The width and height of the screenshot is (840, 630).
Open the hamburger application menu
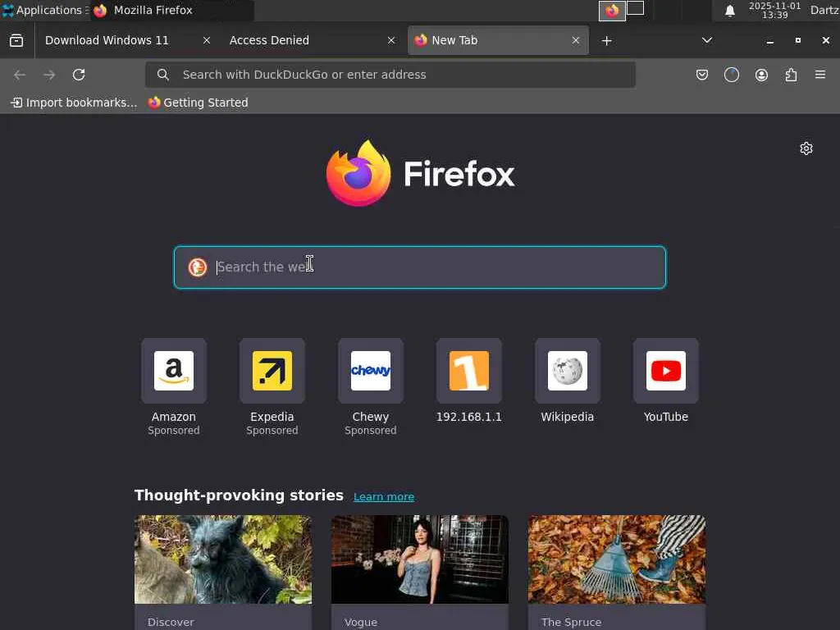(820, 75)
